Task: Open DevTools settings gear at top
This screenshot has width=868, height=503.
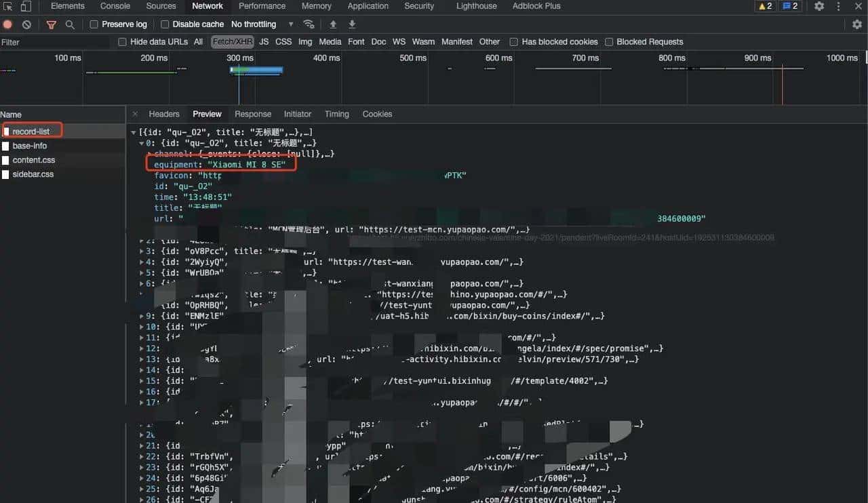Action: pyautogui.click(x=819, y=6)
